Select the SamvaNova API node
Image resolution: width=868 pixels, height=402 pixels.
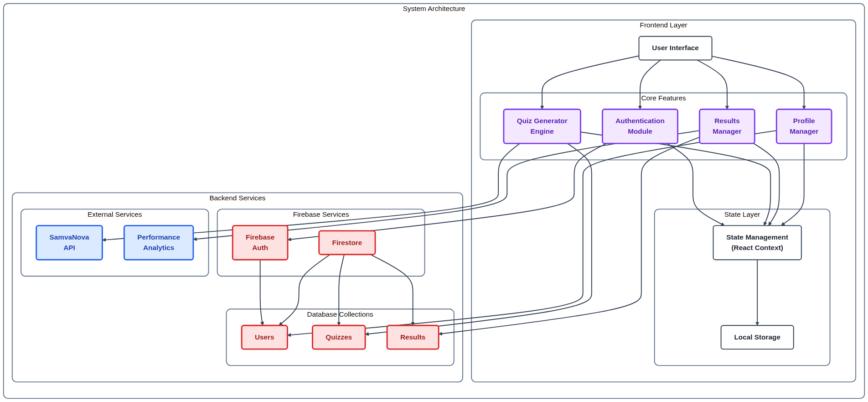click(69, 243)
